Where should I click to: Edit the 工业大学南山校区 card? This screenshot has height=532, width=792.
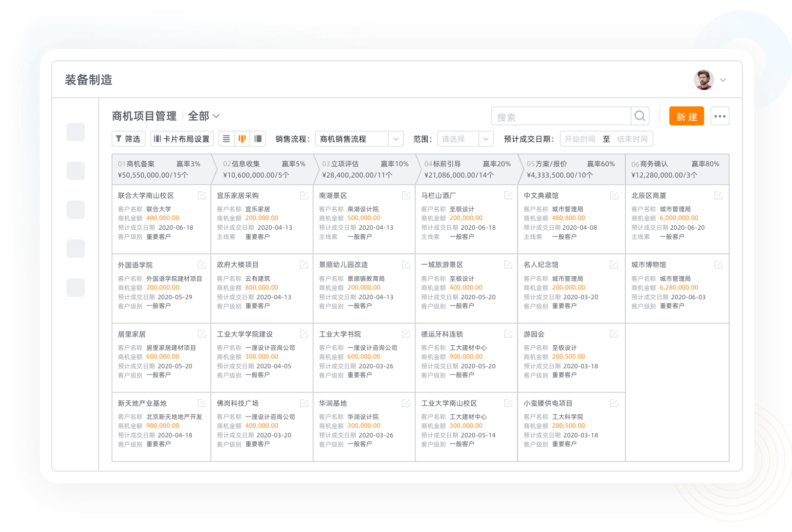coord(509,403)
